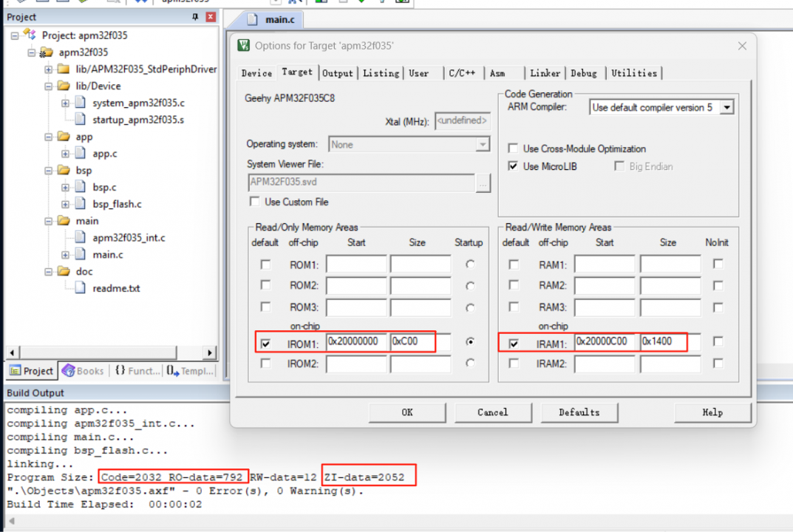Click browse button beside System Viewer File
Image resolution: width=793 pixels, height=532 pixels.
(x=483, y=183)
